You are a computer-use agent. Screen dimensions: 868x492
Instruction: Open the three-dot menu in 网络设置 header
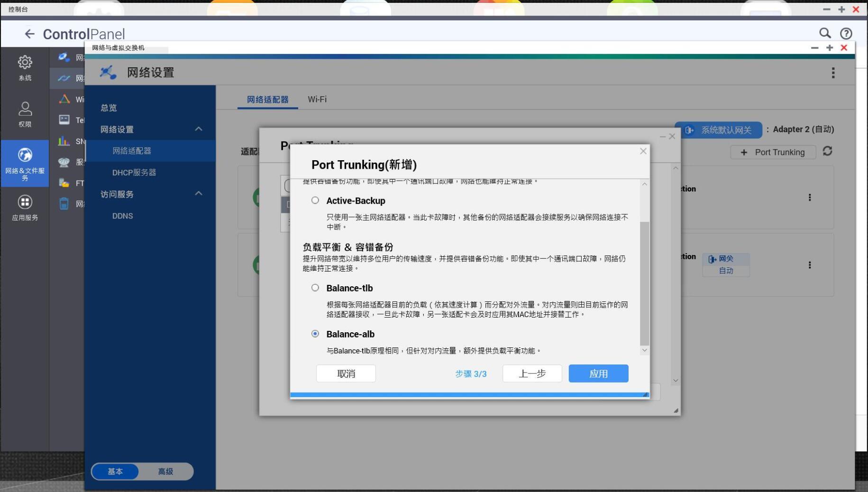[x=833, y=73]
